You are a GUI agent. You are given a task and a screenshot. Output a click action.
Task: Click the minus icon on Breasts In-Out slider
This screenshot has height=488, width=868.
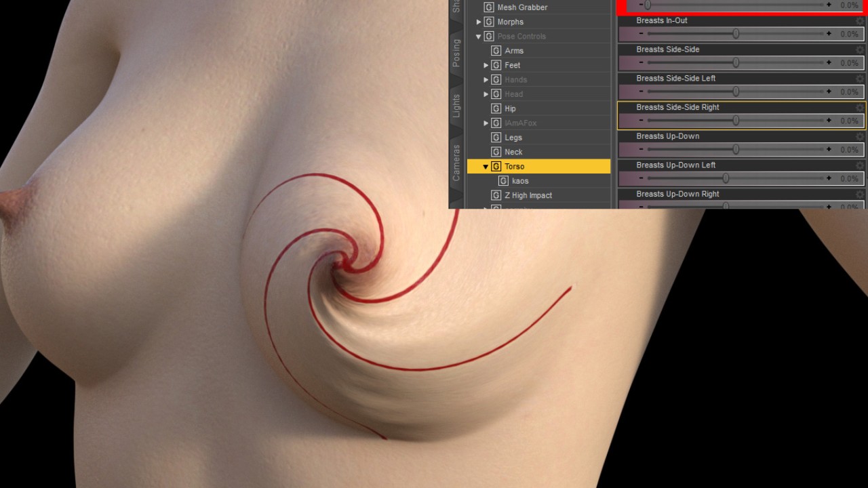641,34
